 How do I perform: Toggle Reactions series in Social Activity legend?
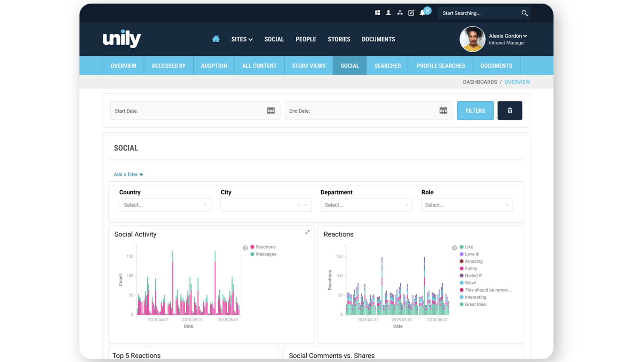click(x=263, y=247)
